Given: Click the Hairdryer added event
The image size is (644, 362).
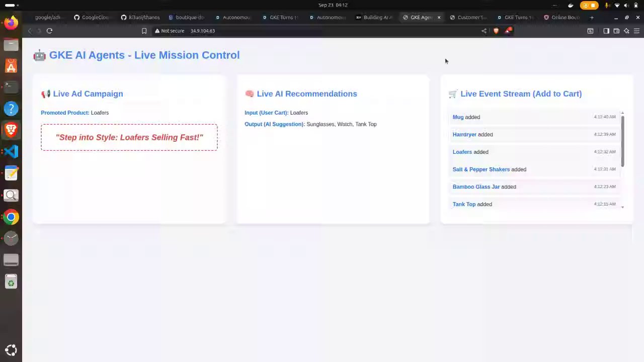Looking at the screenshot, I should (534, 135).
